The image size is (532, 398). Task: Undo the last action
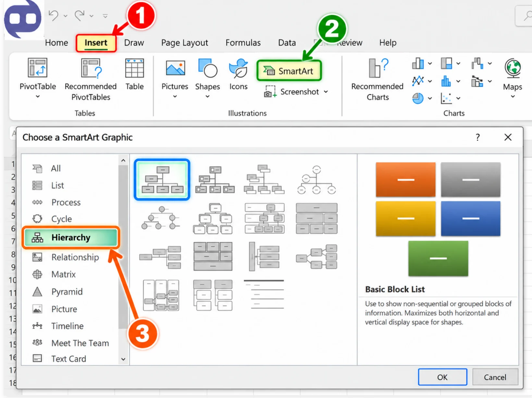[x=54, y=15]
